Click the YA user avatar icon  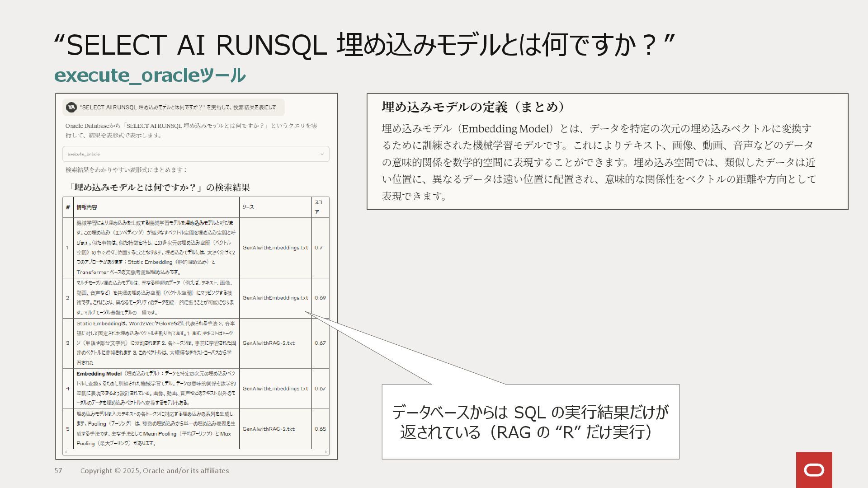pos(71,107)
